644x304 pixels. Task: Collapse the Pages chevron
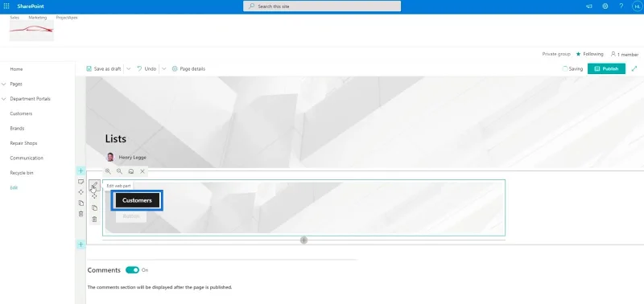(x=4, y=84)
